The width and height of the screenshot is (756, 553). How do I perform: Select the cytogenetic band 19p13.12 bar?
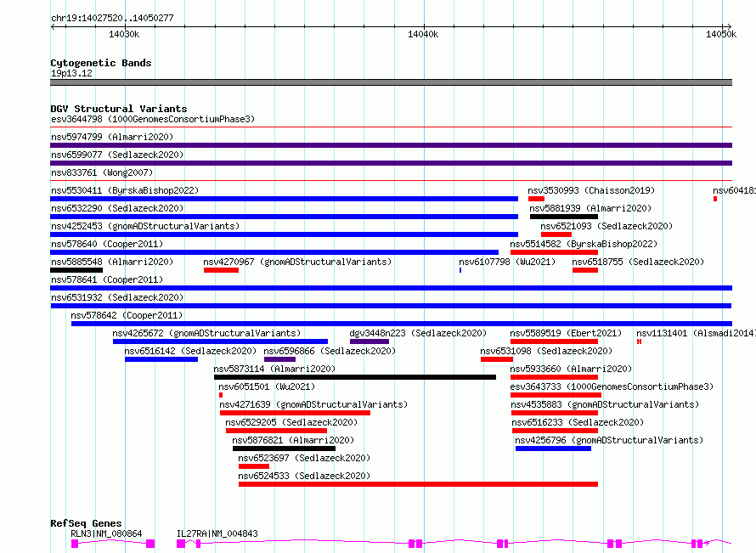pos(391,82)
